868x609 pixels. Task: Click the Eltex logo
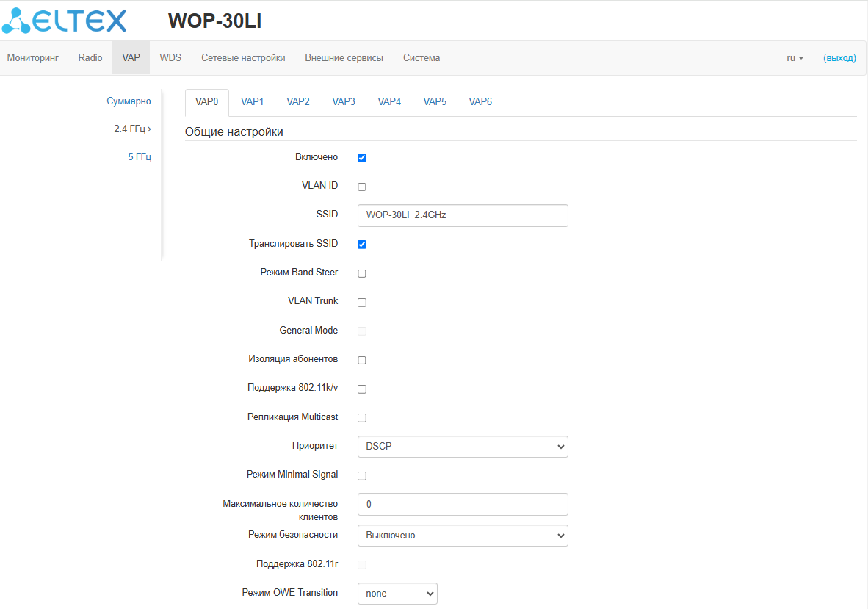[64, 21]
